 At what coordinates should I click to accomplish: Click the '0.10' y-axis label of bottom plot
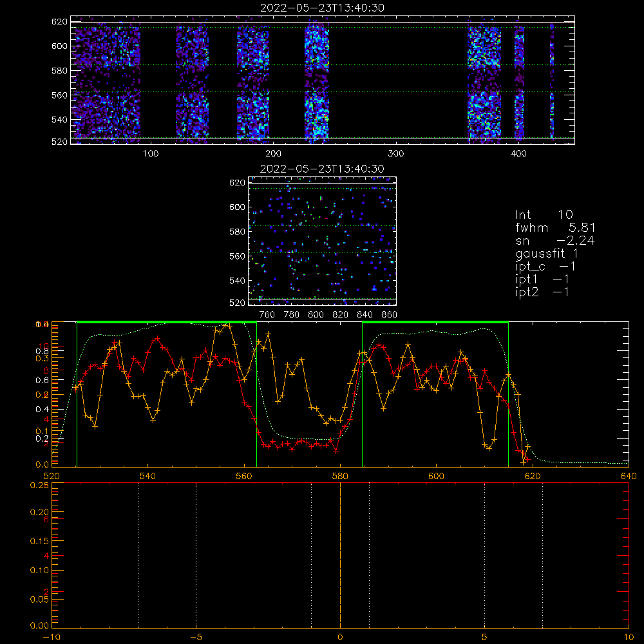(x=39, y=571)
